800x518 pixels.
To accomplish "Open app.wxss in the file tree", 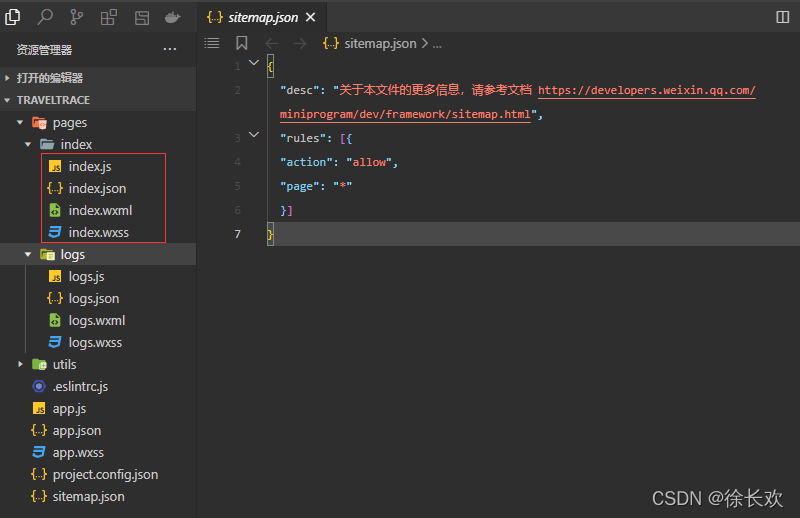I will 78,452.
